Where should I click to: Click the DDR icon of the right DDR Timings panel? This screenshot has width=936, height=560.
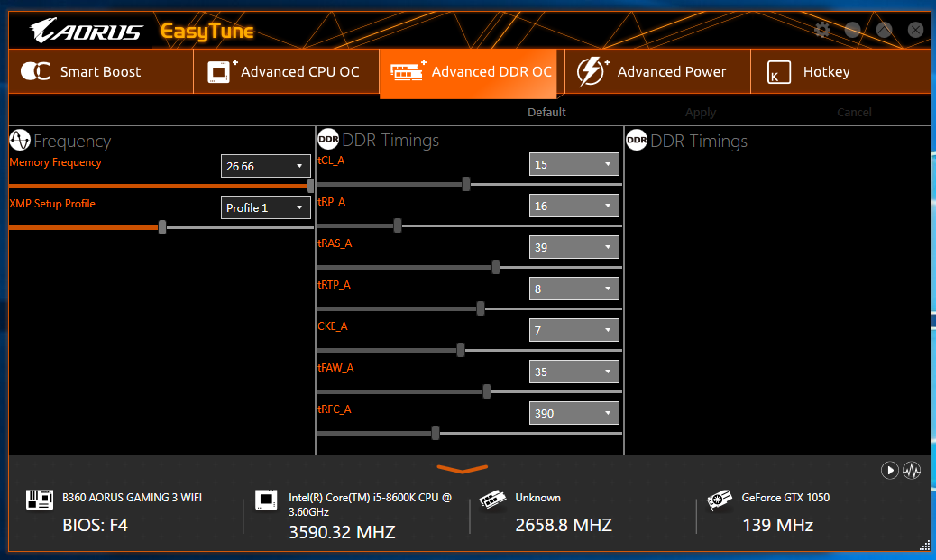point(637,141)
